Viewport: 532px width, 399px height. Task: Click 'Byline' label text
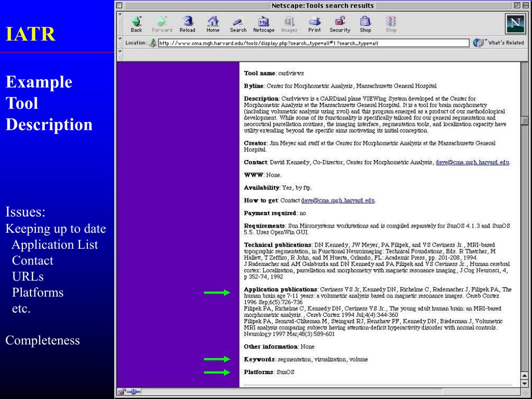click(x=254, y=86)
